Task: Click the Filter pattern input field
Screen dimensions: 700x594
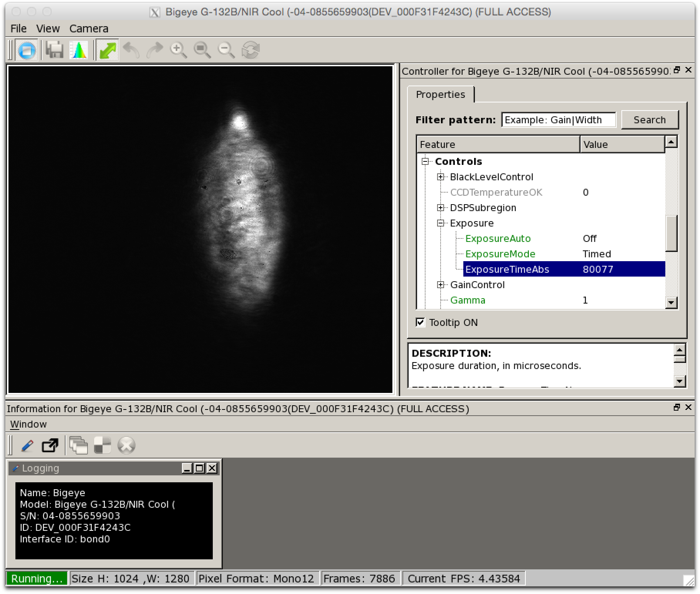Action: click(558, 120)
